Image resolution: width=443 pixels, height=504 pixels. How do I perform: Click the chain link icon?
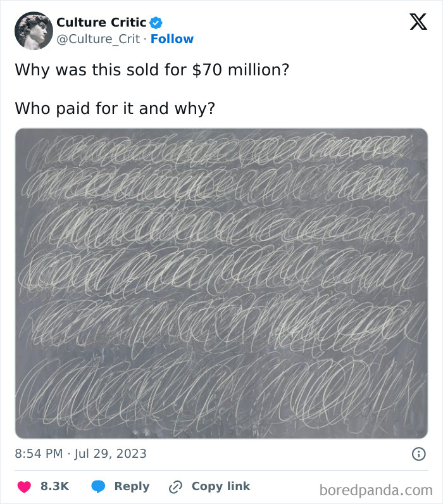coord(175,487)
